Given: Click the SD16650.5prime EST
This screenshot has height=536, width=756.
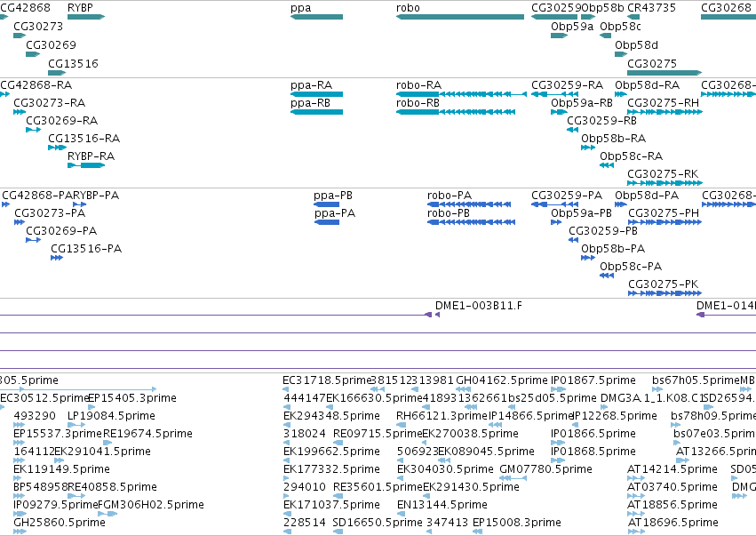Looking at the screenshot, I should coord(338,532).
